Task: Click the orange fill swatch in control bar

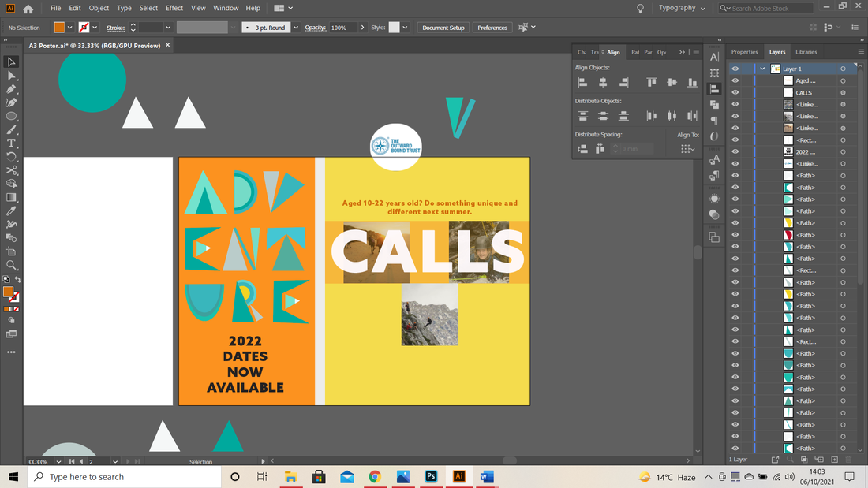Action: point(59,28)
